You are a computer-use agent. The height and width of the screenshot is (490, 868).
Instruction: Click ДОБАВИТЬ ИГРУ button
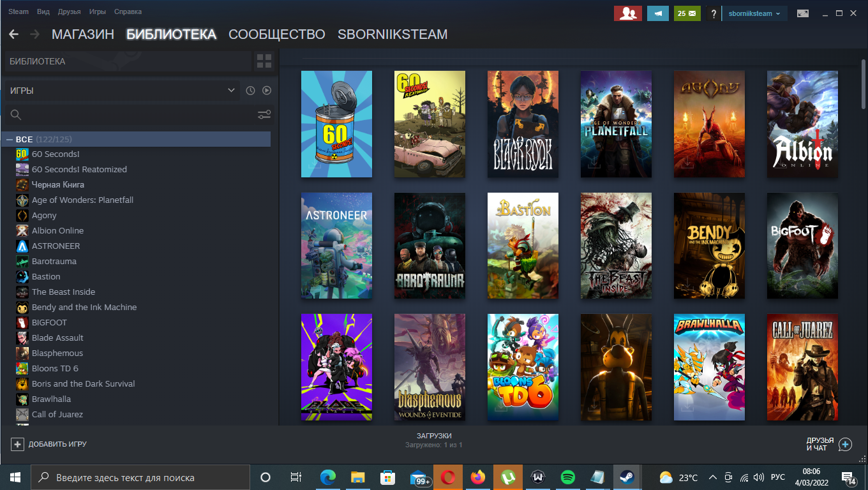click(x=49, y=444)
